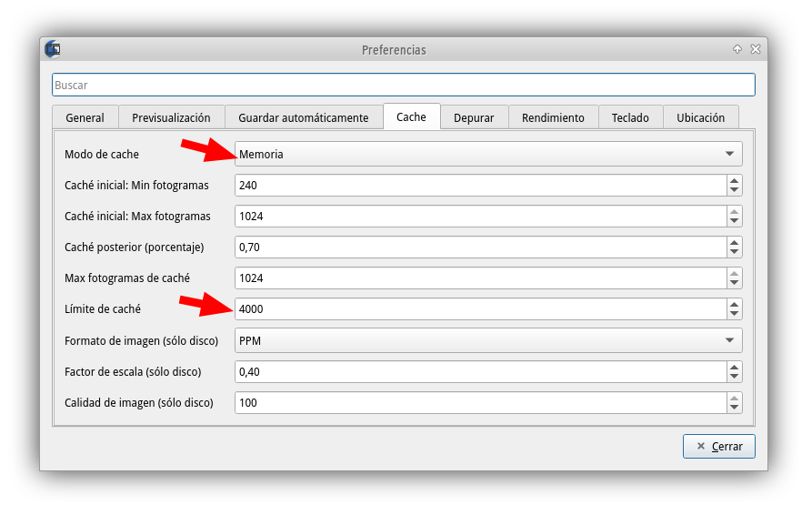Decrease Caché inicial Max fotogramas value
Image resolution: width=812 pixels, height=515 pixels.
(x=734, y=221)
